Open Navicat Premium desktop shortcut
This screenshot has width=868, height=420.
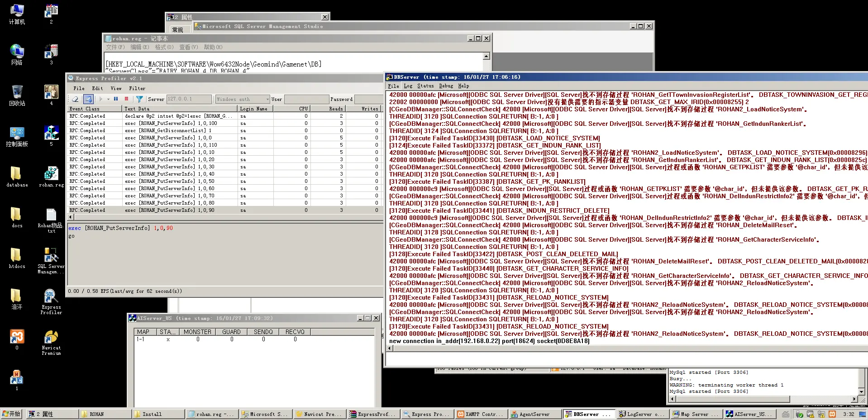pos(51,343)
